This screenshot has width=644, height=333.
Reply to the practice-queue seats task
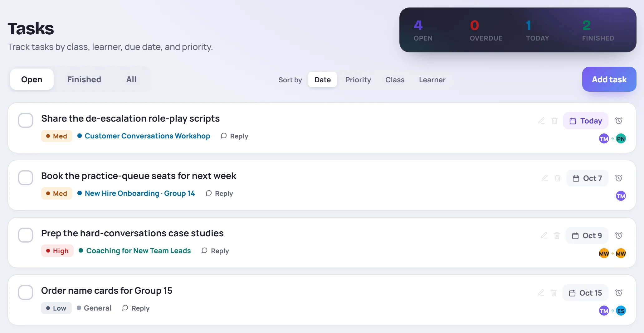(219, 194)
